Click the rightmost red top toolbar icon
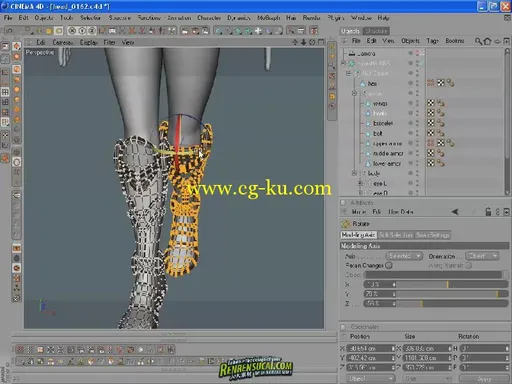 click(314, 31)
